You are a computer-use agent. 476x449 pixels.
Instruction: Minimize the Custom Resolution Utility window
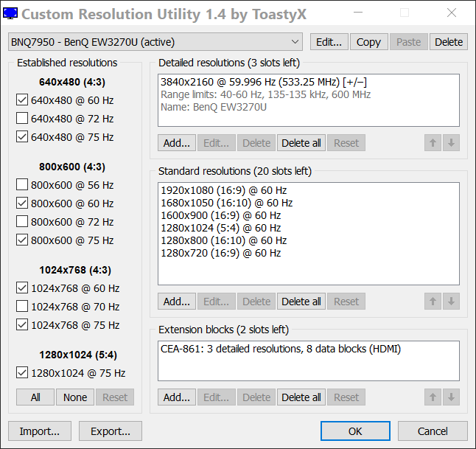point(358,13)
